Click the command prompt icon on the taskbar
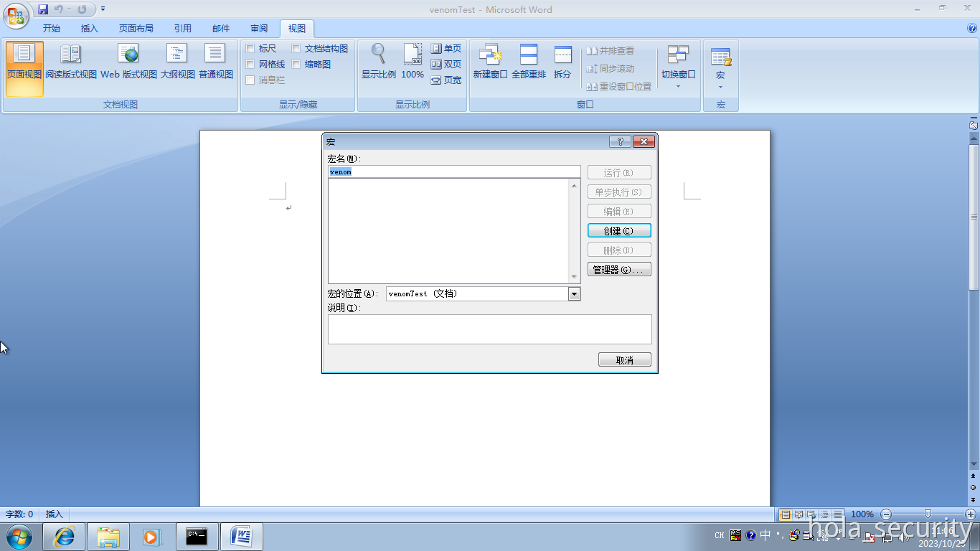 point(196,536)
